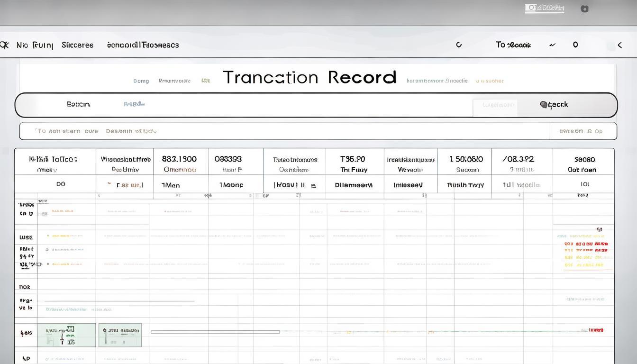Viewport: 637px width, 364px height.
Task: Click the second green thumbnail in kais row
Action: pos(120,335)
